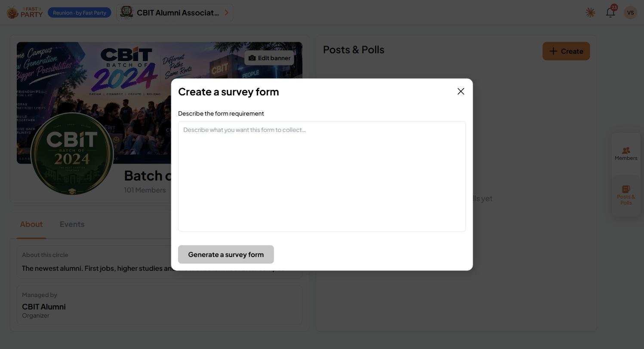Click the Create a survey form title
This screenshot has width=644, height=349.
(228, 92)
